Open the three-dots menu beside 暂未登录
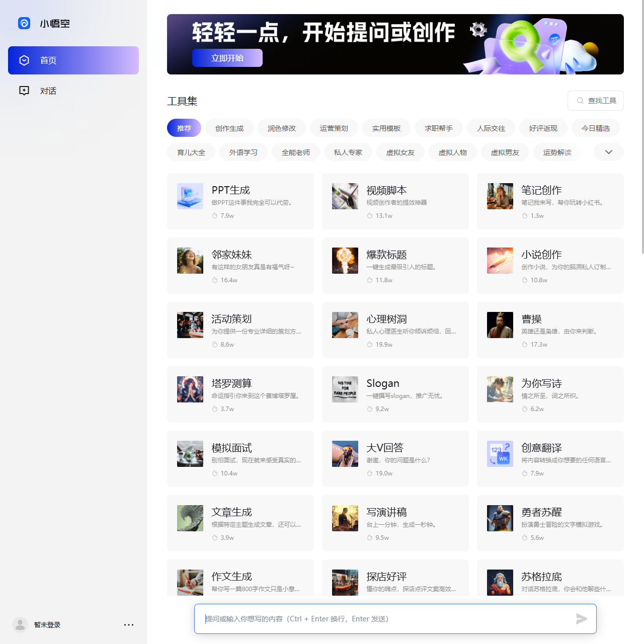 pyautogui.click(x=129, y=625)
